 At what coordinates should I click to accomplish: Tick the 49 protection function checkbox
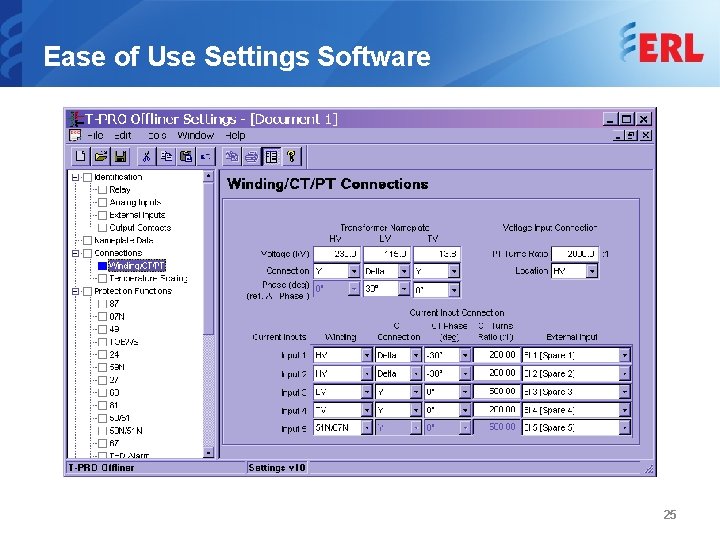[102, 329]
